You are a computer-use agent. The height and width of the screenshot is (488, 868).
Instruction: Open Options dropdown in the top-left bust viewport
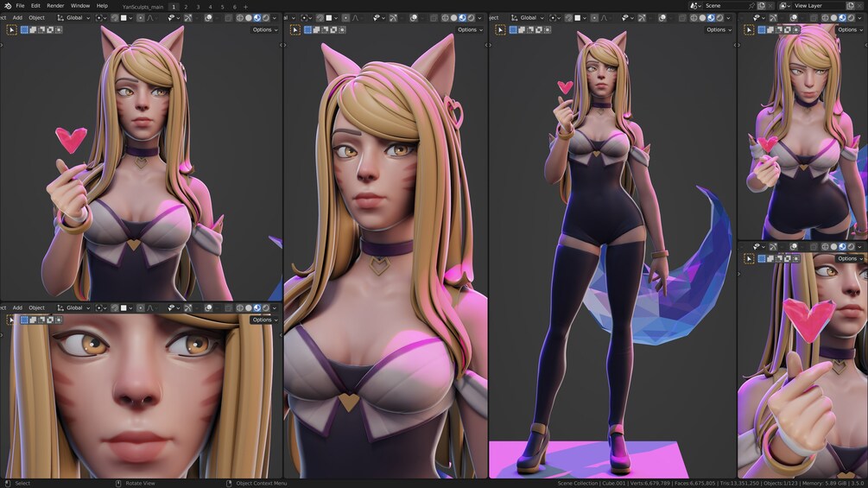[264, 30]
